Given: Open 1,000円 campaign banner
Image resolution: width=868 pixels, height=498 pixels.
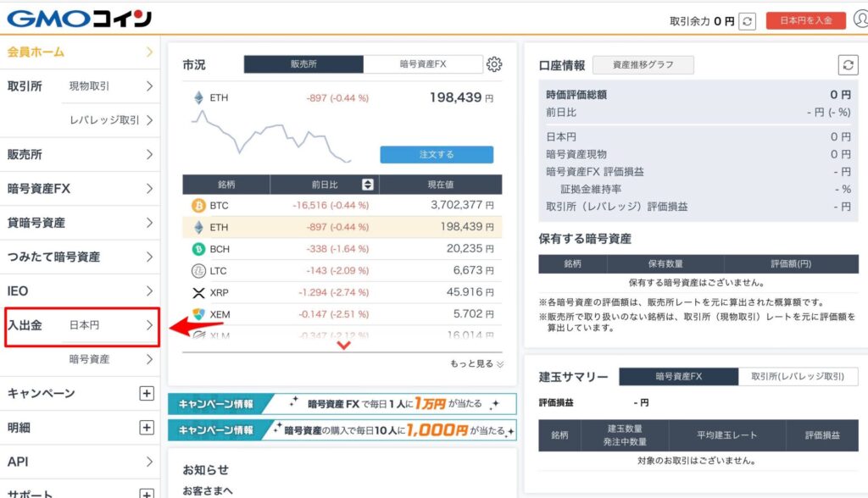Looking at the screenshot, I should (x=342, y=430).
